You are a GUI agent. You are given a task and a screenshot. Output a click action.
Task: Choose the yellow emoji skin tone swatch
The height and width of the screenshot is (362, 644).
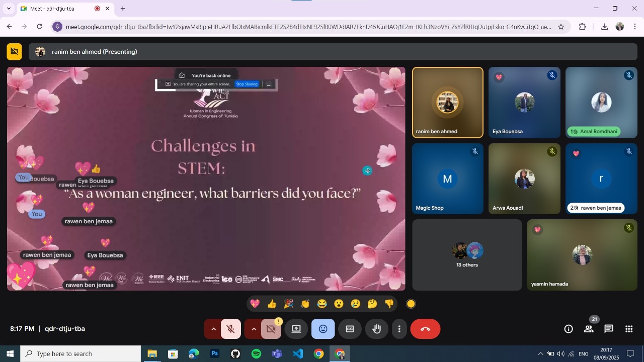point(411,304)
